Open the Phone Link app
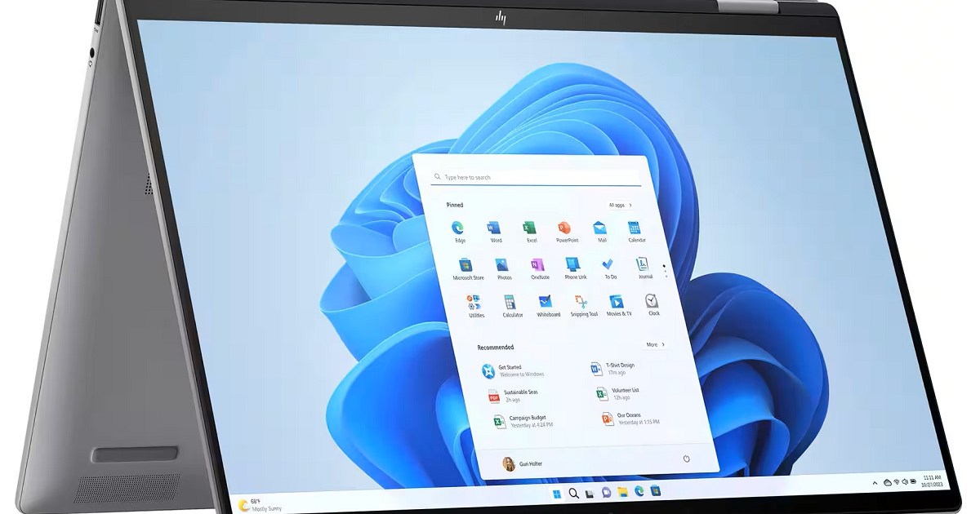 click(574, 265)
